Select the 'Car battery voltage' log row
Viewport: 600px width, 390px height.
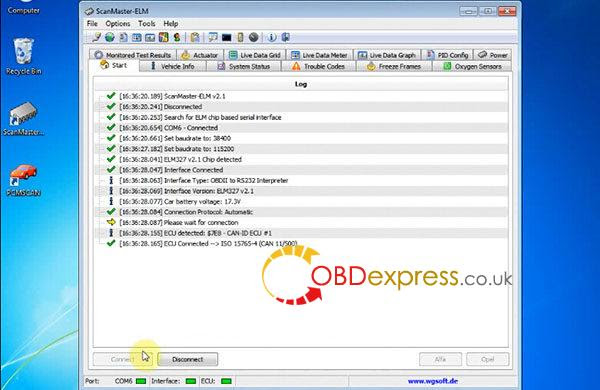point(301,201)
